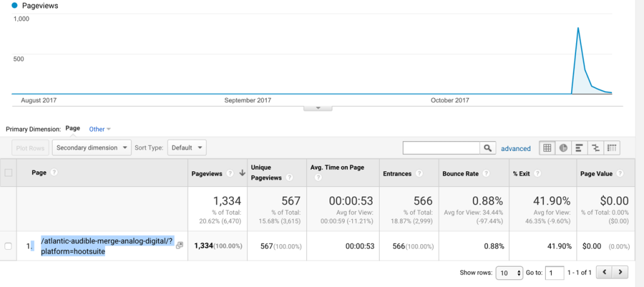Change the Show rows dropdown
Viewport: 644px width, 287px height.
510,273
